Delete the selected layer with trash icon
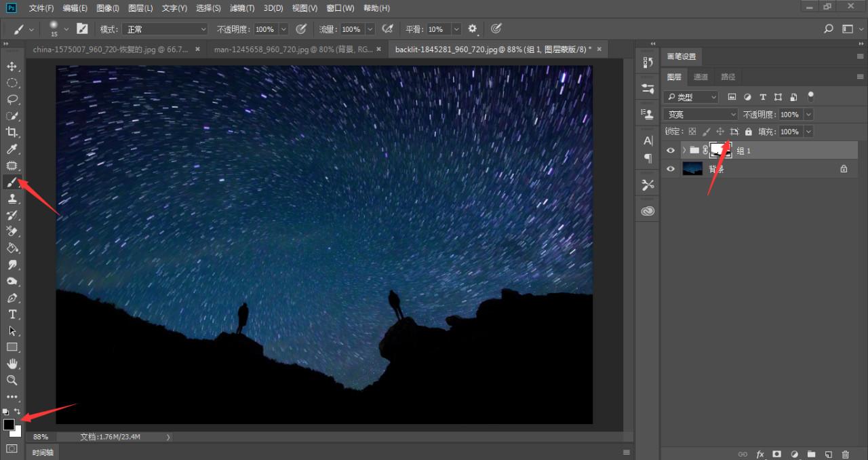Viewport: 868px width, 460px height. tap(845, 454)
